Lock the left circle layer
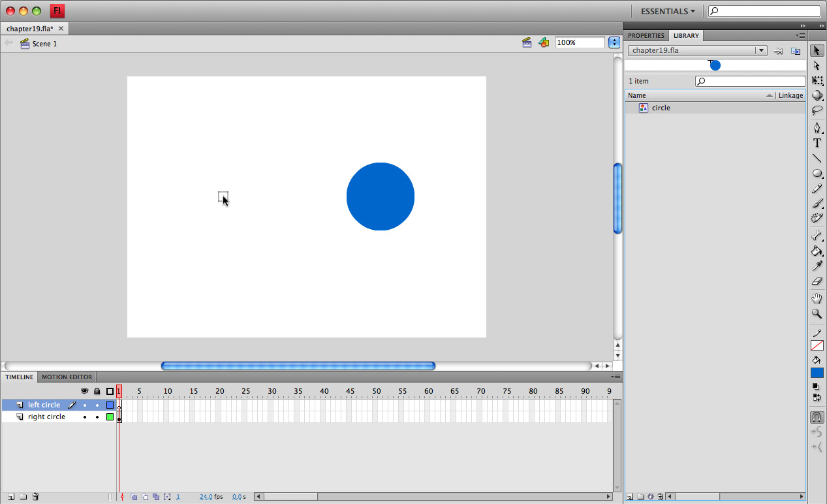The height and width of the screenshot is (504, 827). [x=97, y=405]
